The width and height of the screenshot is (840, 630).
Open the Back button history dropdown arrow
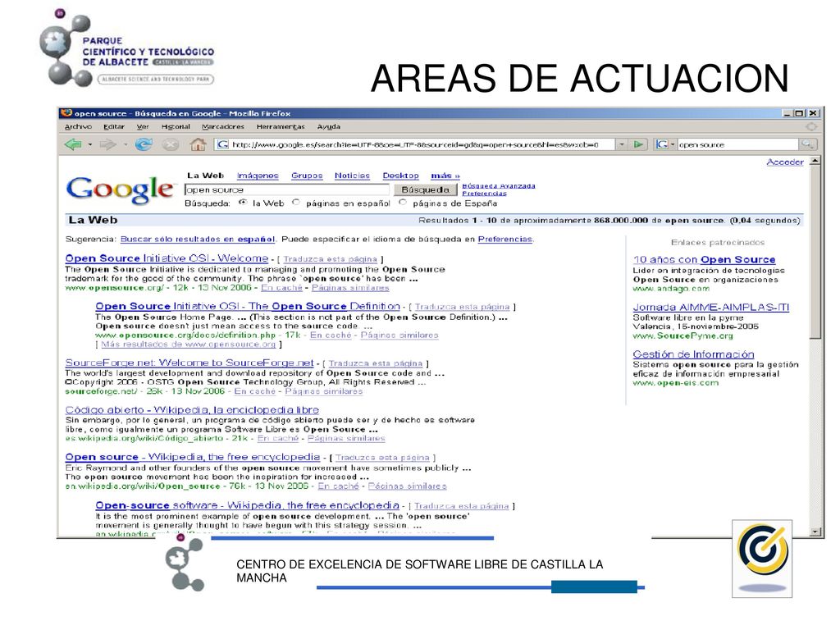[90, 144]
